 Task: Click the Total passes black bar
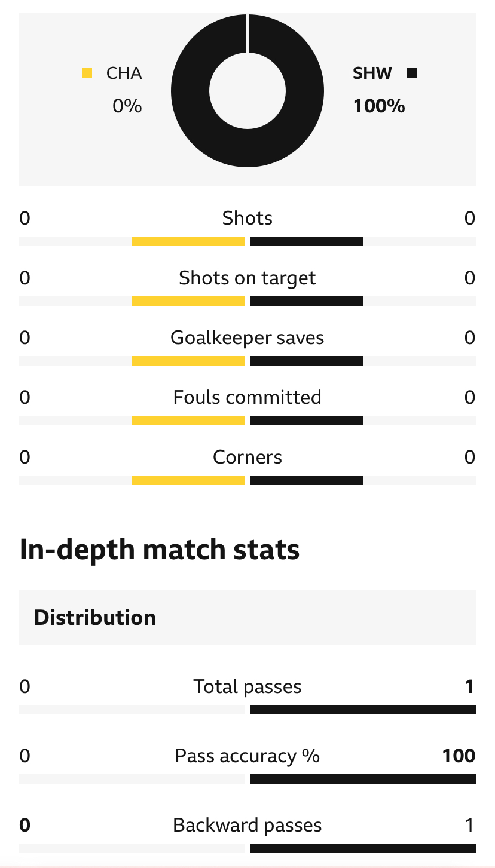coord(363,710)
